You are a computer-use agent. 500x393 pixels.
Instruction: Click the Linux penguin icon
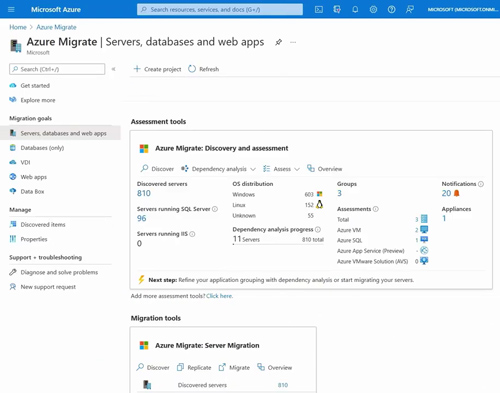(x=319, y=204)
